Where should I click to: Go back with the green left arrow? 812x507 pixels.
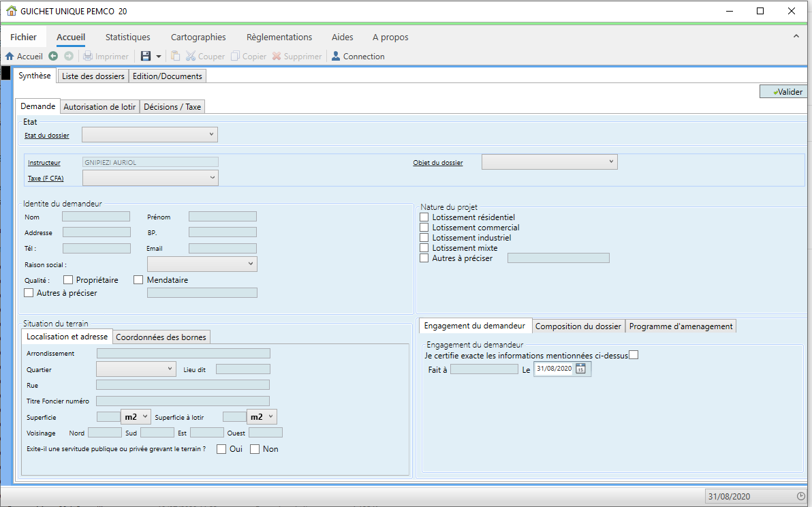click(53, 56)
